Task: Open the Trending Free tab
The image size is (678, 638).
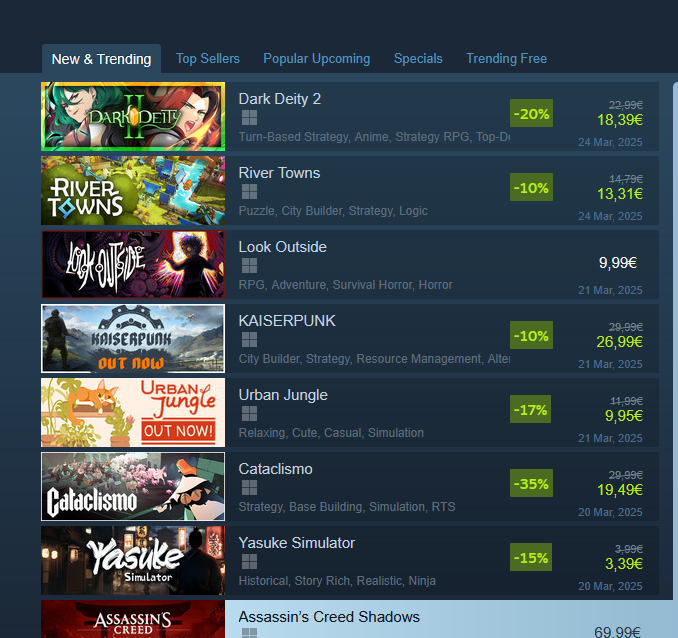Action: click(506, 58)
